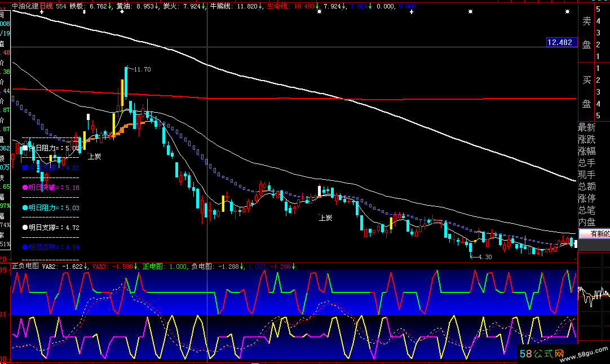
Task: Click the blue square beside 今日支撑 4.62
Action: click(x=25, y=167)
